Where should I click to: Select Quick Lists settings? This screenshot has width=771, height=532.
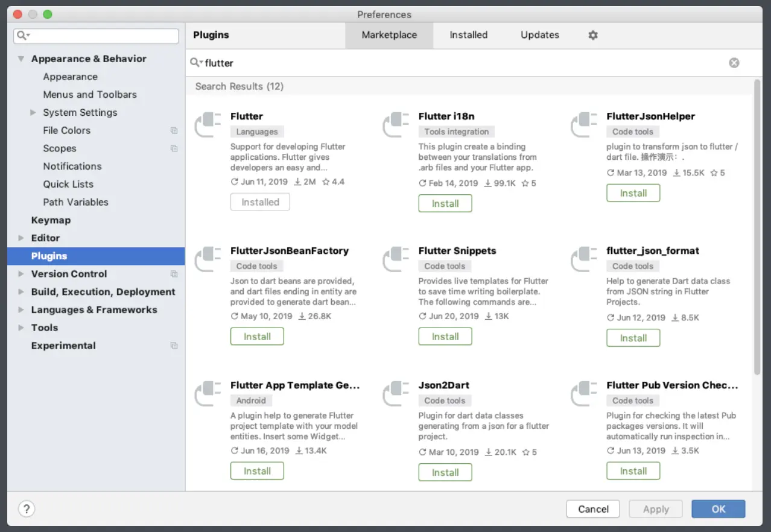tap(68, 184)
